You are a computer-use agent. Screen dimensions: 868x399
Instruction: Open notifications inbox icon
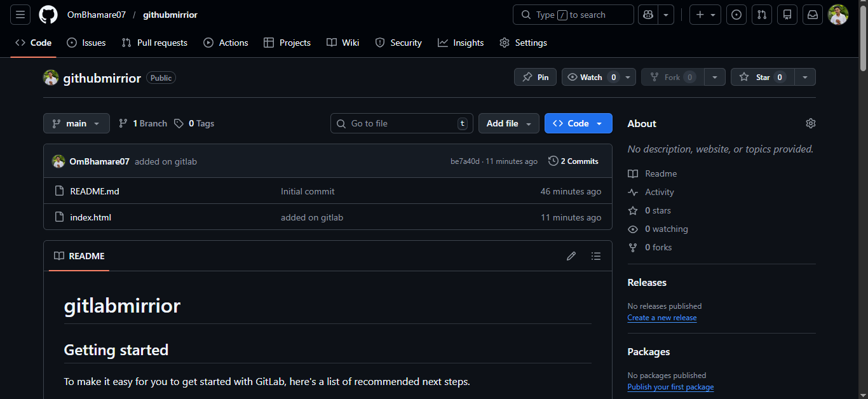tap(813, 15)
